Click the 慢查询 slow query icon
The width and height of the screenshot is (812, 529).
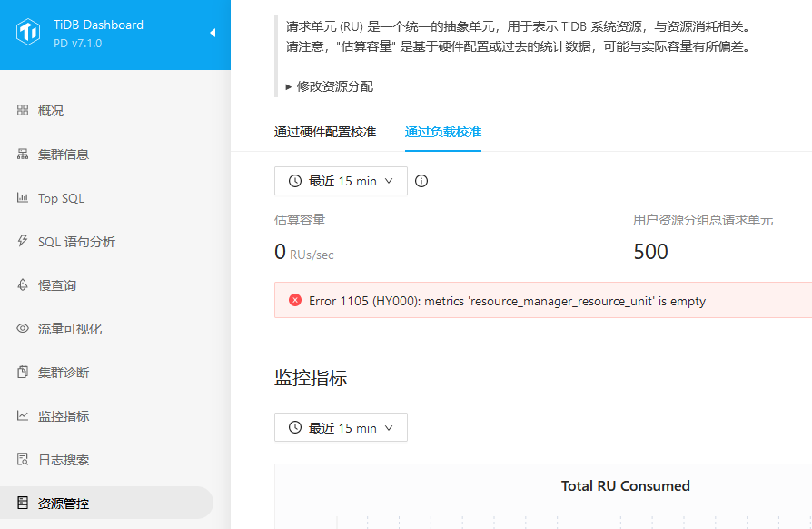pyautogui.click(x=23, y=285)
